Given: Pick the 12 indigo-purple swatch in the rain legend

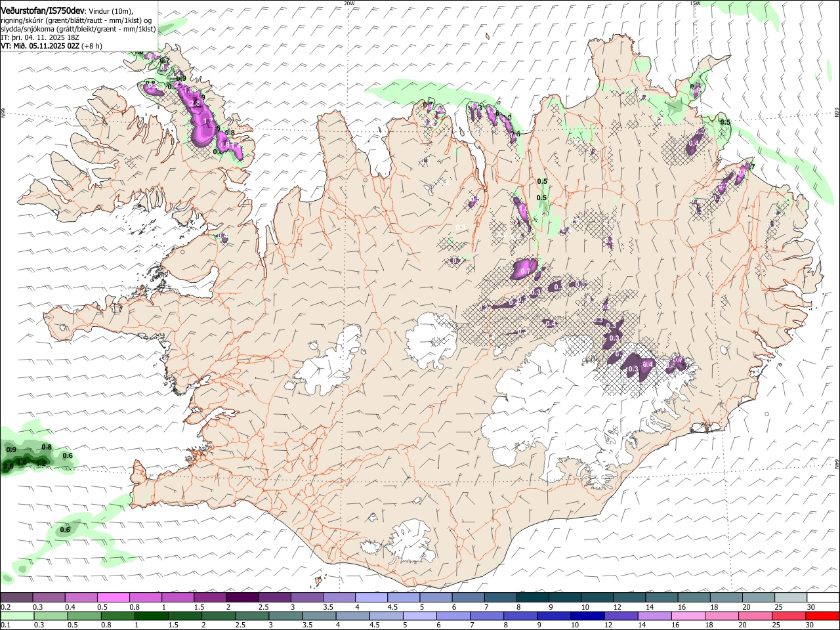Looking at the screenshot, I should coord(621,616).
